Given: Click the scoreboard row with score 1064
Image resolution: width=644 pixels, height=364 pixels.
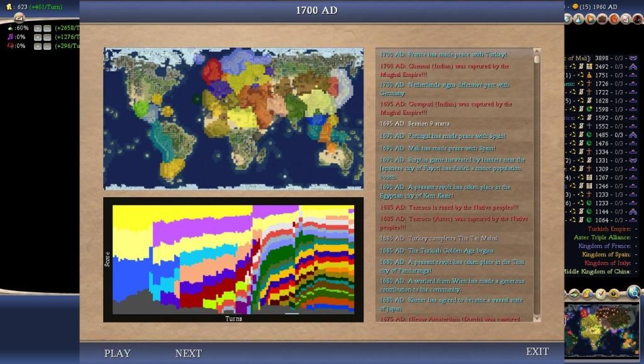Looking at the screenshot, I should tap(602, 220).
